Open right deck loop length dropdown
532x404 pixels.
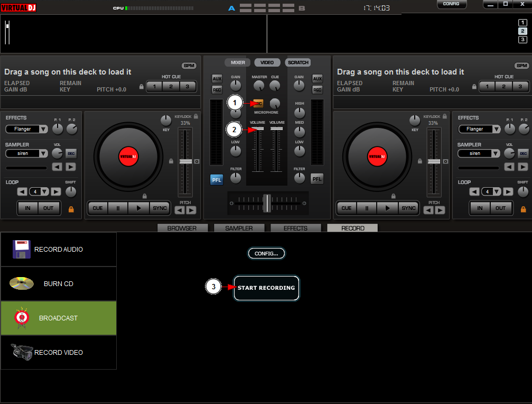pos(491,192)
